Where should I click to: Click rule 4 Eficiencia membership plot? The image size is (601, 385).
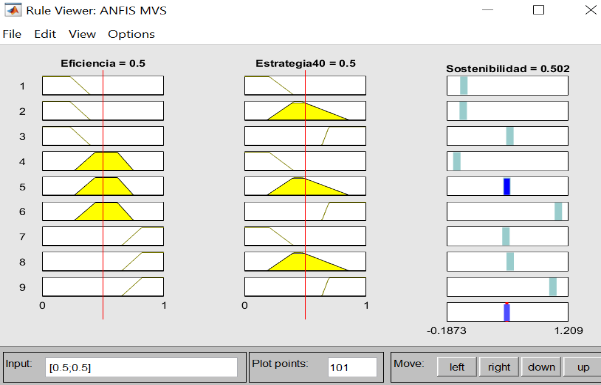(x=103, y=161)
